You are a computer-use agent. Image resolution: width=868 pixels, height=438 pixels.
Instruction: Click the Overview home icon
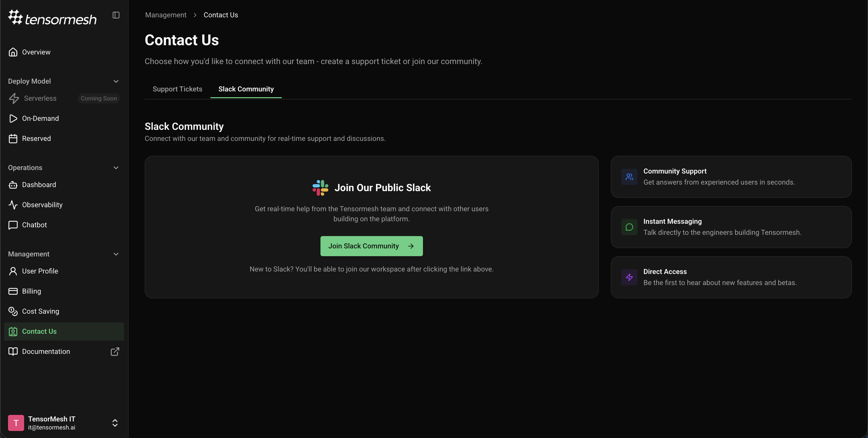pos(13,52)
